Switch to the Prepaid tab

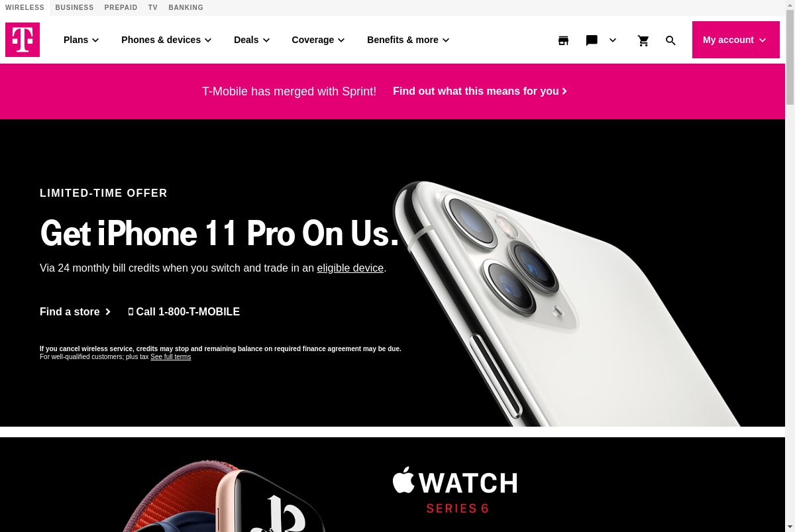point(121,8)
